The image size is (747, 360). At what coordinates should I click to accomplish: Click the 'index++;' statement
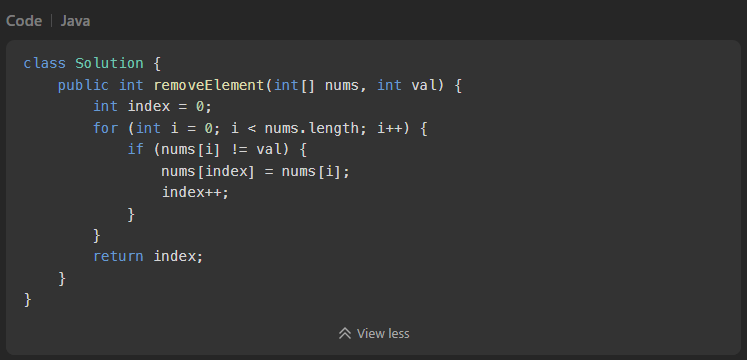[x=195, y=192]
